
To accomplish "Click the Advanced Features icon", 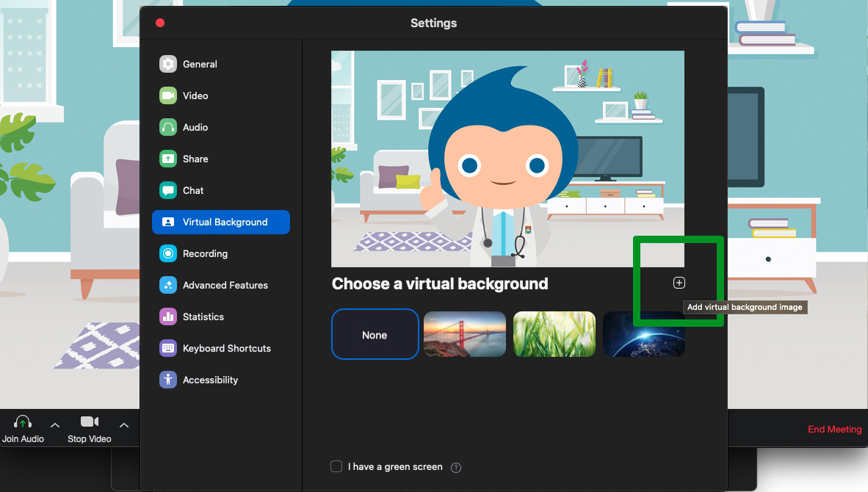I will [x=168, y=285].
